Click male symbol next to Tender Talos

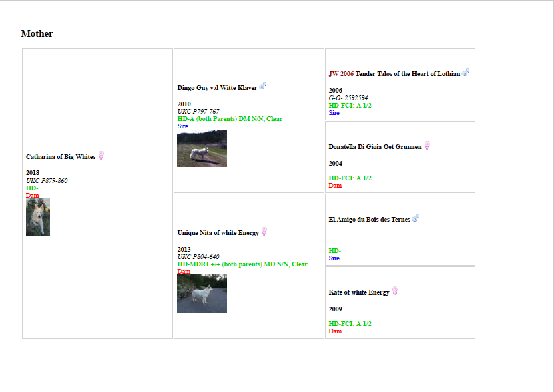[465, 73]
